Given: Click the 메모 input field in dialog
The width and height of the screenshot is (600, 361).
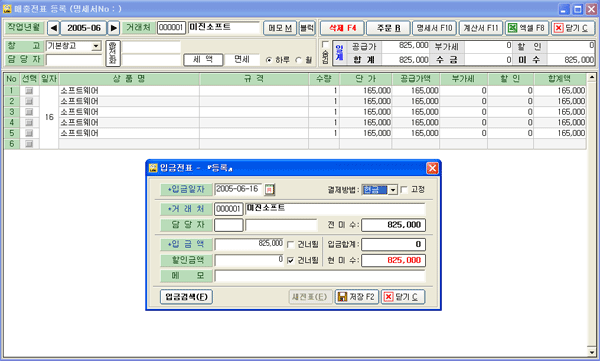Looking at the screenshot, I should (x=320, y=276).
